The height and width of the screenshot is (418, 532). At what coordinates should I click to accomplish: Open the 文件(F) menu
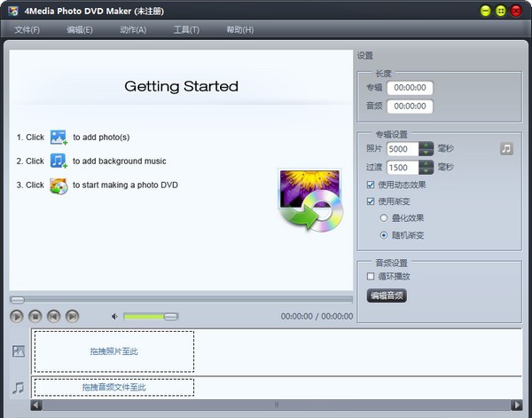click(x=27, y=30)
